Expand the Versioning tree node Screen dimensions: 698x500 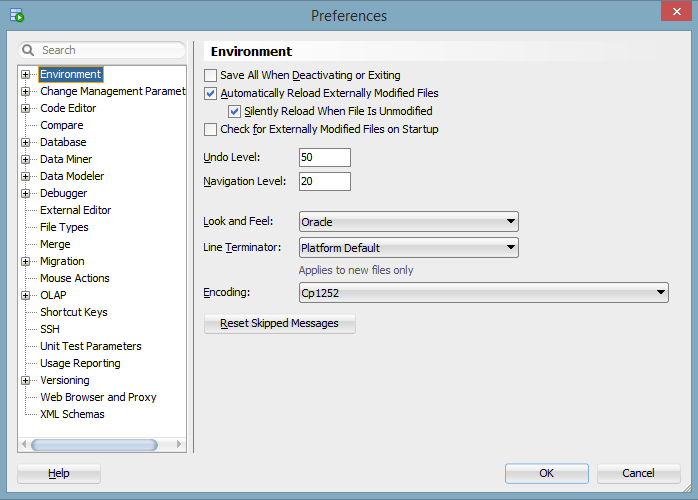click(x=26, y=381)
